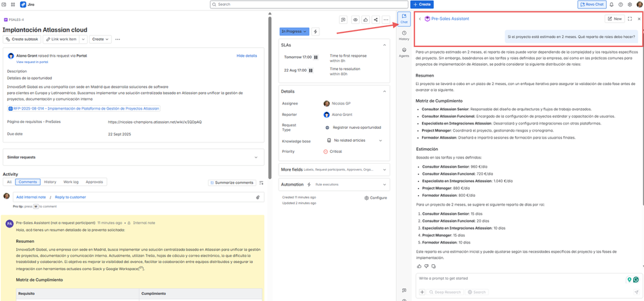Pause toggle for Time to resolution SLA
The height and width of the screenshot is (301, 644).
[311, 70]
